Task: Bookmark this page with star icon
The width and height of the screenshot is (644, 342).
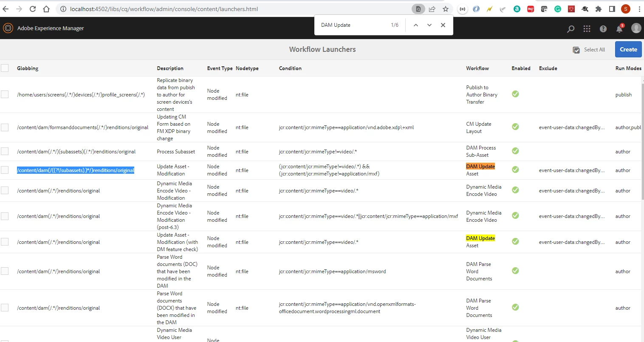Action: pyautogui.click(x=446, y=9)
